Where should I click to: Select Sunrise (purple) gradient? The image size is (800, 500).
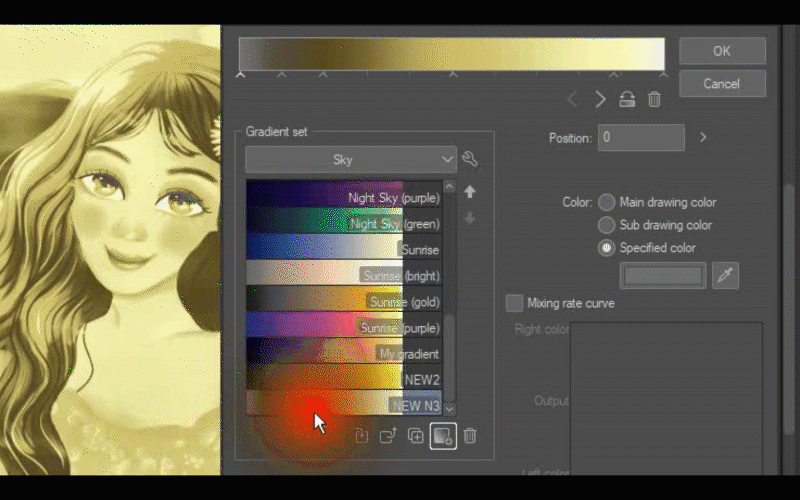[x=344, y=324]
